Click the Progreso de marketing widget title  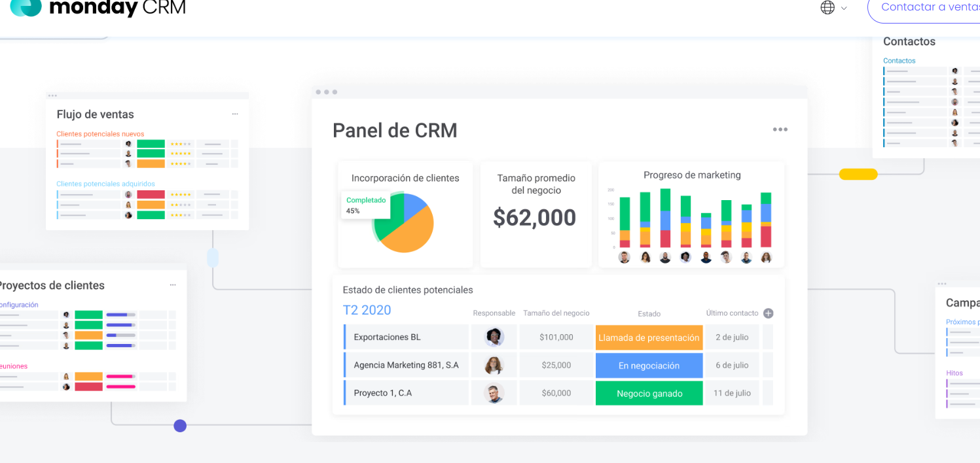692,175
